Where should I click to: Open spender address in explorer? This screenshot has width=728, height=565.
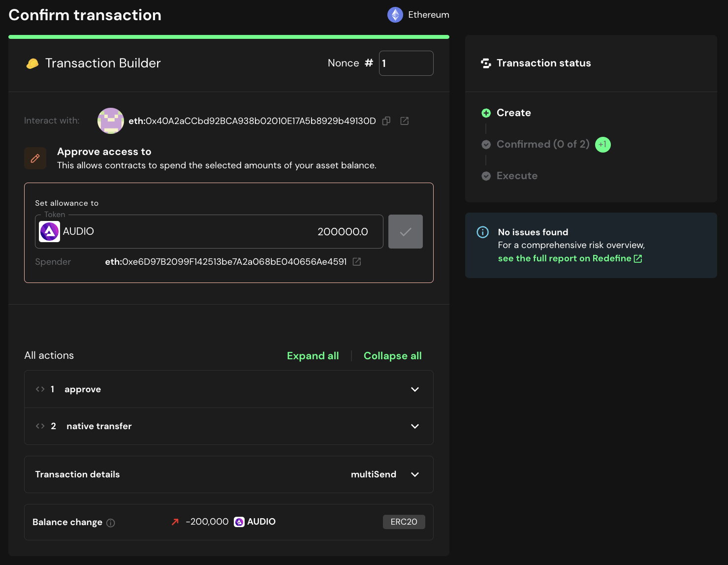[357, 262]
